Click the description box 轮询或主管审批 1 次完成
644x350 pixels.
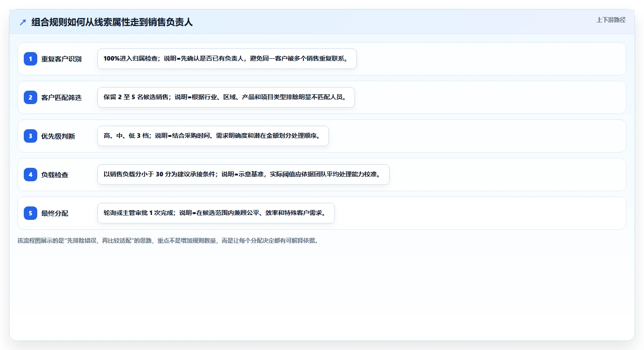[216, 213]
